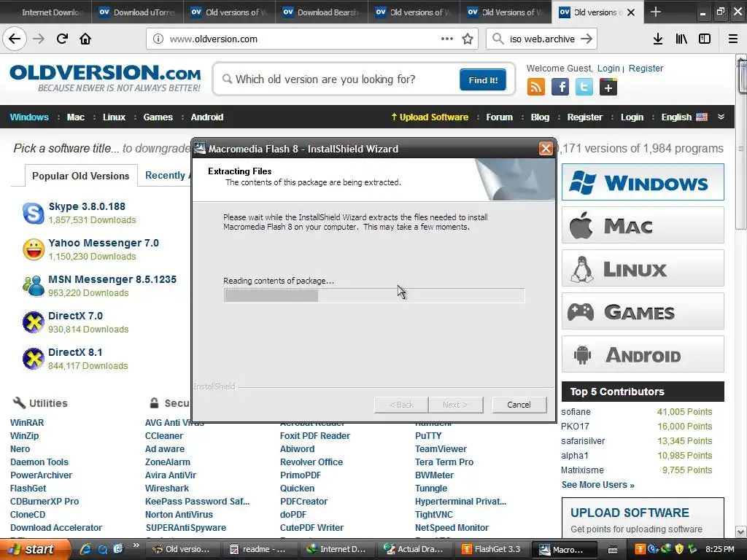Click the iso web.archive search box
Screen dimensions: 747x560
coord(542,39)
